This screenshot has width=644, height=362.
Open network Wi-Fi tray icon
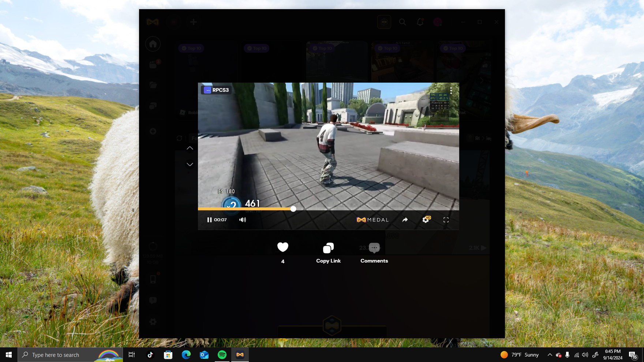576,355
